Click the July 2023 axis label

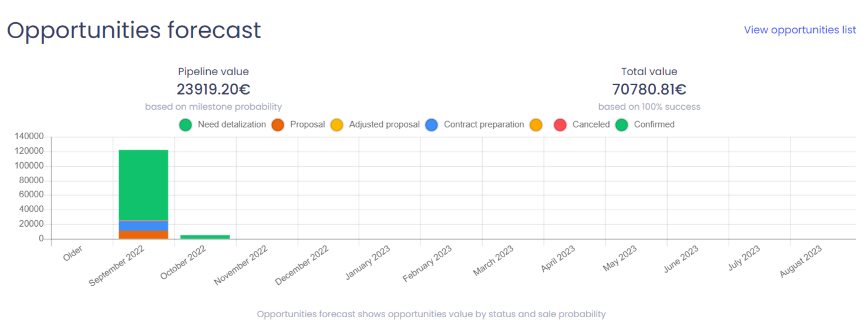[744, 257]
